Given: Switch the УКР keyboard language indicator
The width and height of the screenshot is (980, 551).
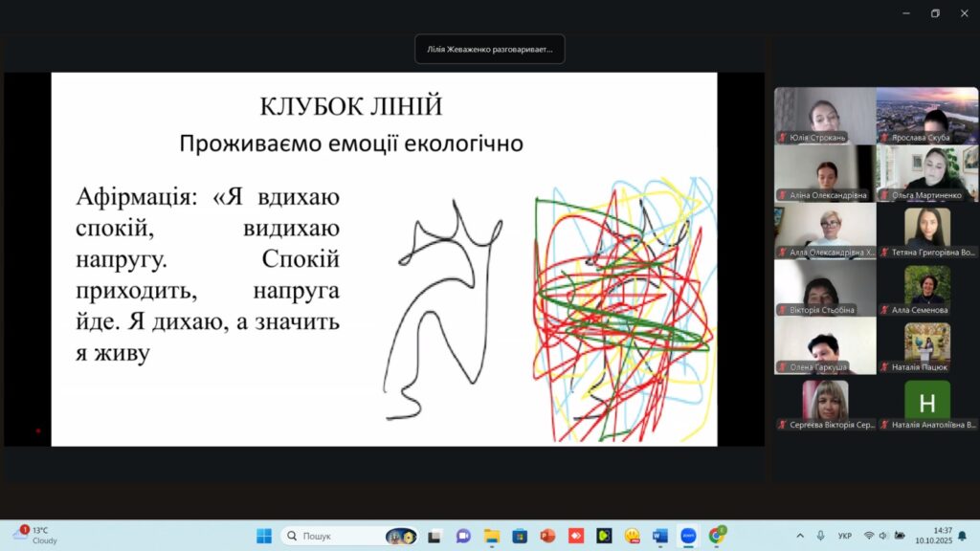Looking at the screenshot, I should pos(845,536).
